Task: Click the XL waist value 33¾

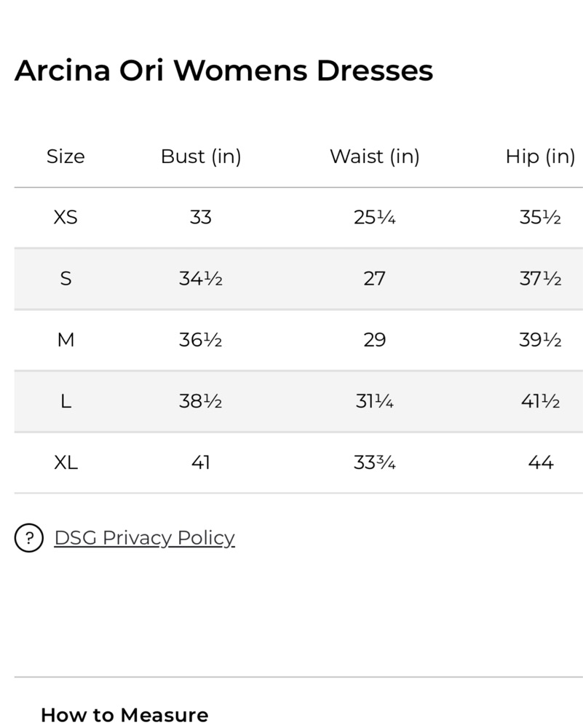Action: pyautogui.click(x=374, y=462)
